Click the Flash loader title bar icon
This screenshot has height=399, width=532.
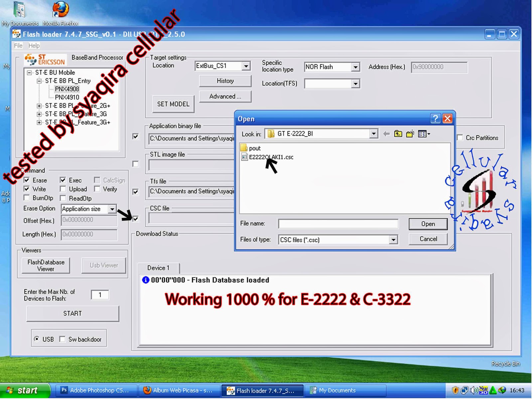pyautogui.click(x=16, y=34)
